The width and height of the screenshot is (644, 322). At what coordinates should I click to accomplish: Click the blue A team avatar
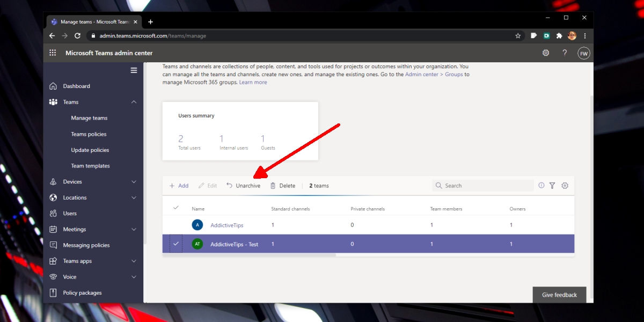pyautogui.click(x=197, y=225)
